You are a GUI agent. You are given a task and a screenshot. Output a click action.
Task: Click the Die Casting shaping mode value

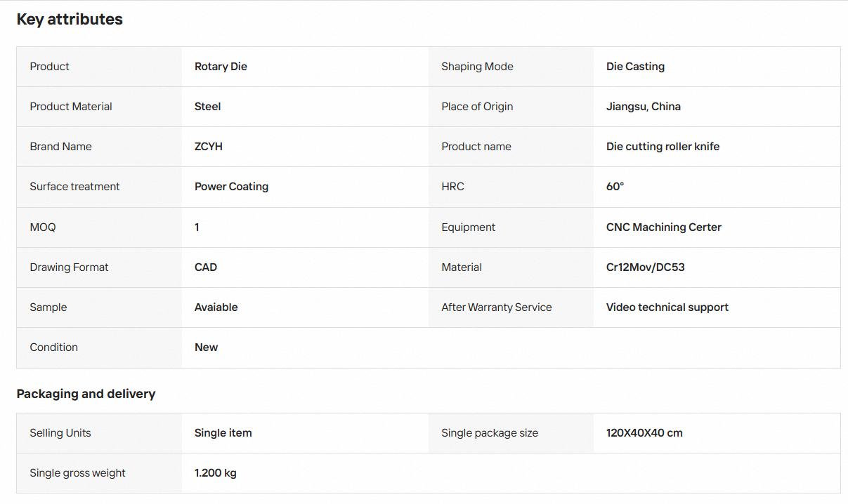point(635,67)
